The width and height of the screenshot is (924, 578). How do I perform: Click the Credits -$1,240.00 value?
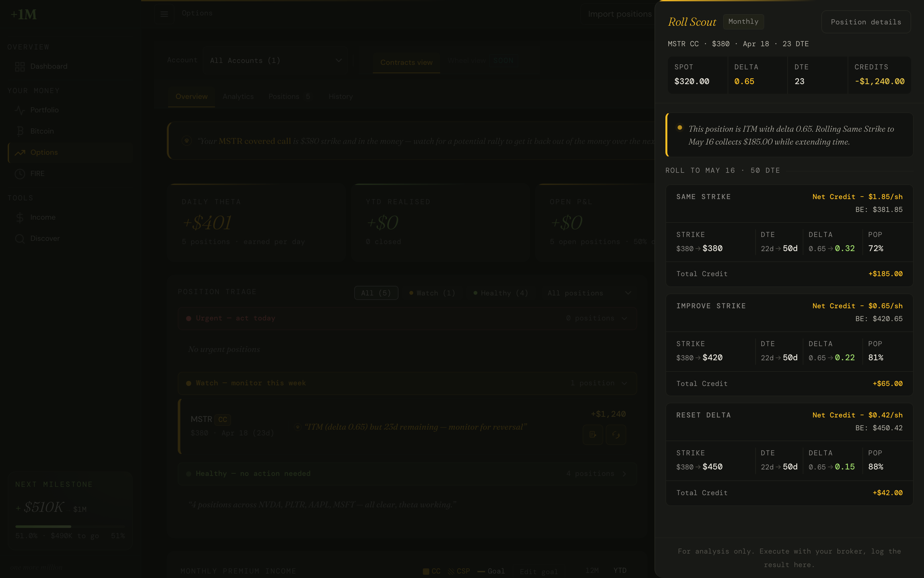click(880, 82)
